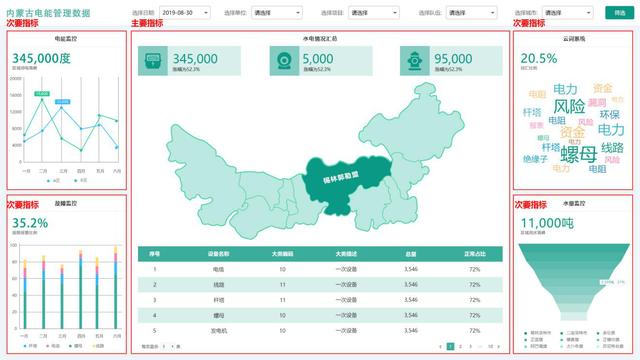Click the green filter button at top right
The image size is (640, 360).
point(620,13)
